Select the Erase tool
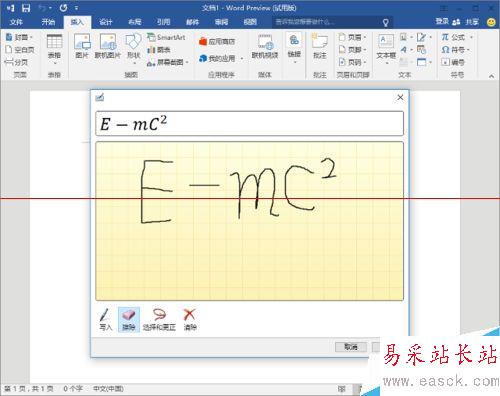The height and width of the screenshot is (396, 500). tap(129, 320)
